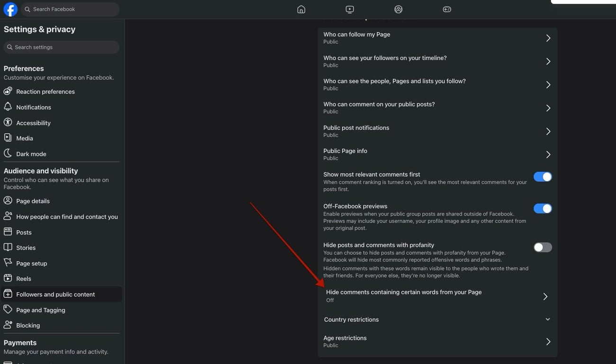616x364 pixels.
Task: Click the Page and Tagging tag icon
Action: (x=8, y=309)
